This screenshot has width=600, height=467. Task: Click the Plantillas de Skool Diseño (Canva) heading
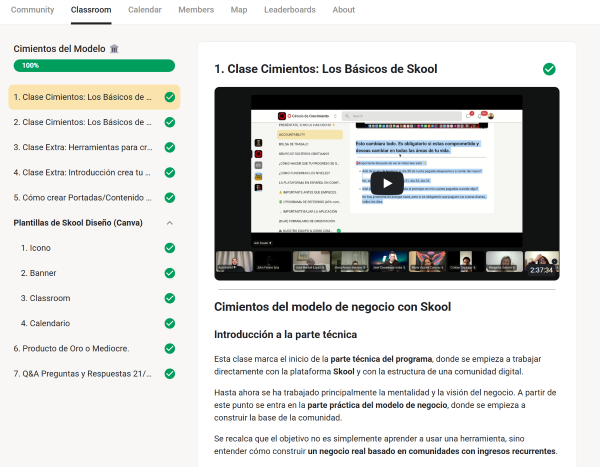78,223
